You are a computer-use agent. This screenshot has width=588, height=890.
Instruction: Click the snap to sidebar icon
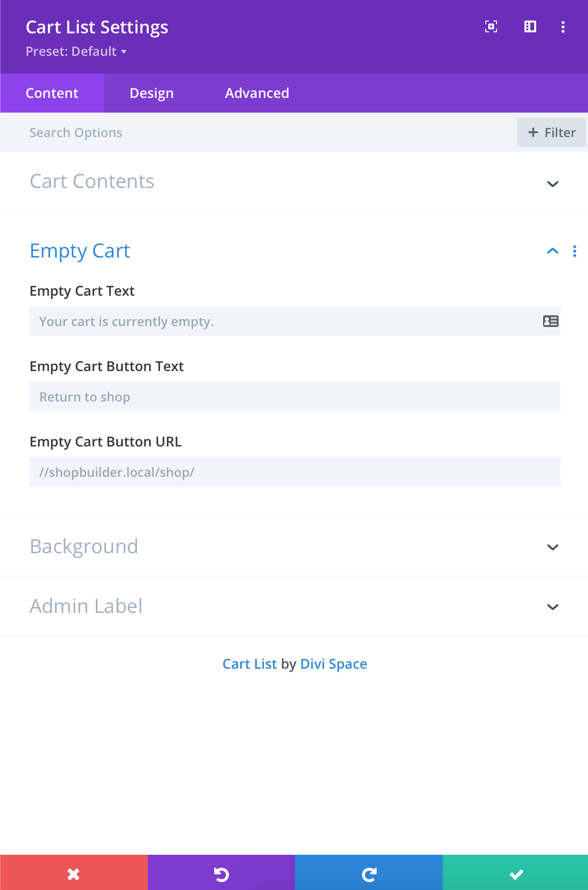tap(530, 27)
